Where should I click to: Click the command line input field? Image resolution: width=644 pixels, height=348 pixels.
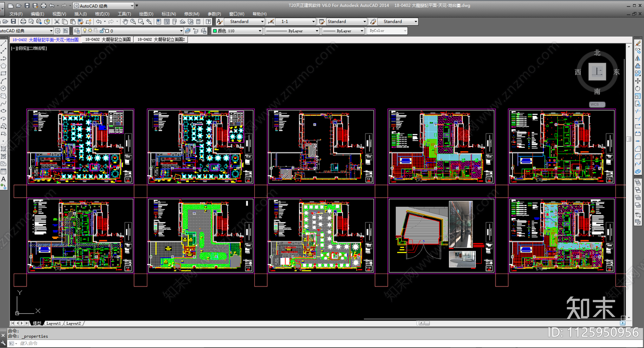pyautogui.click(x=161, y=343)
